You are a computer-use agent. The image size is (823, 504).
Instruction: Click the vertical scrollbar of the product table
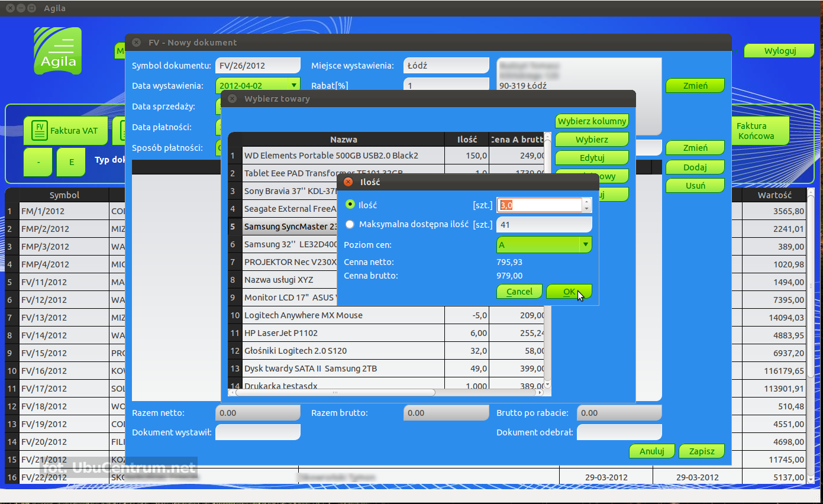click(x=548, y=260)
